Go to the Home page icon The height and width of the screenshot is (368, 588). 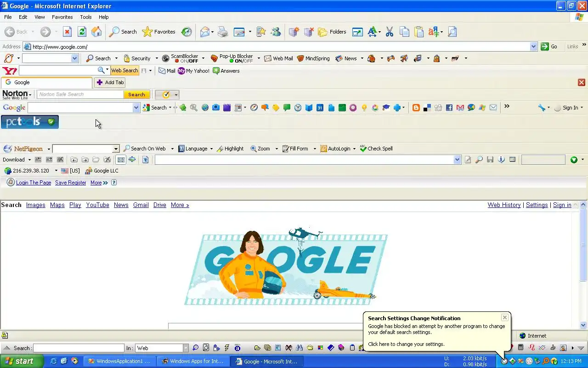click(96, 32)
